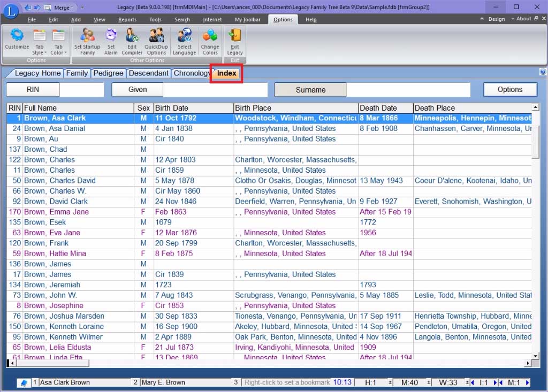
Task: Click the Given name search field
Action: point(215,89)
